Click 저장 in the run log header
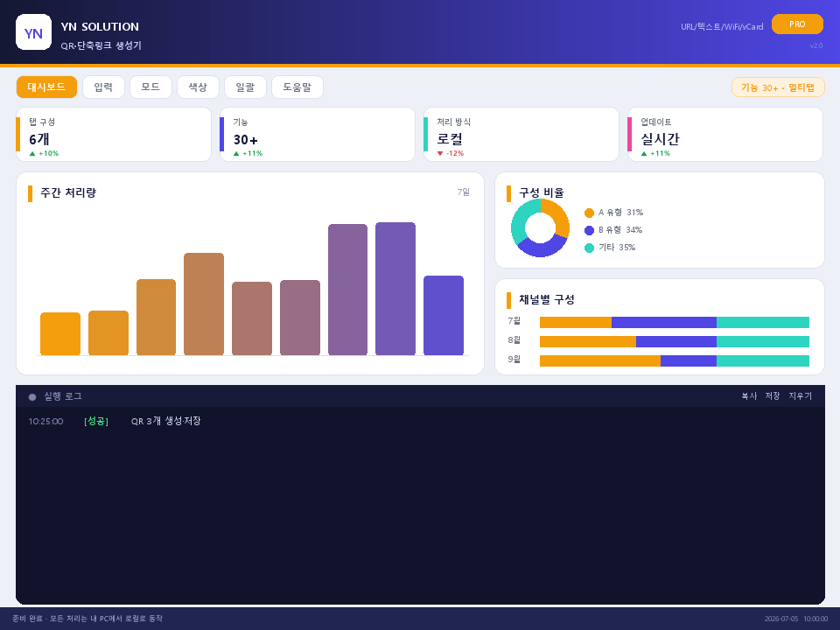This screenshot has width=840, height=630. 772,395
